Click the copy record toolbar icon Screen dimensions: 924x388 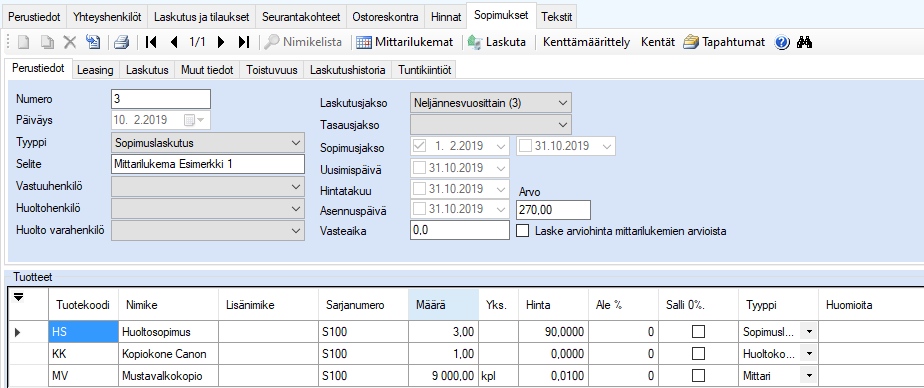point(47,42)
